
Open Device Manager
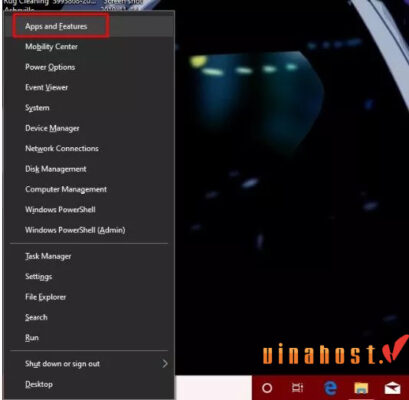pos(88,128)
